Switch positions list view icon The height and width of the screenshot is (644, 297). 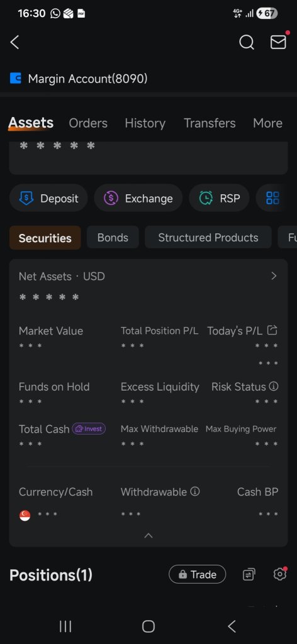249,574
